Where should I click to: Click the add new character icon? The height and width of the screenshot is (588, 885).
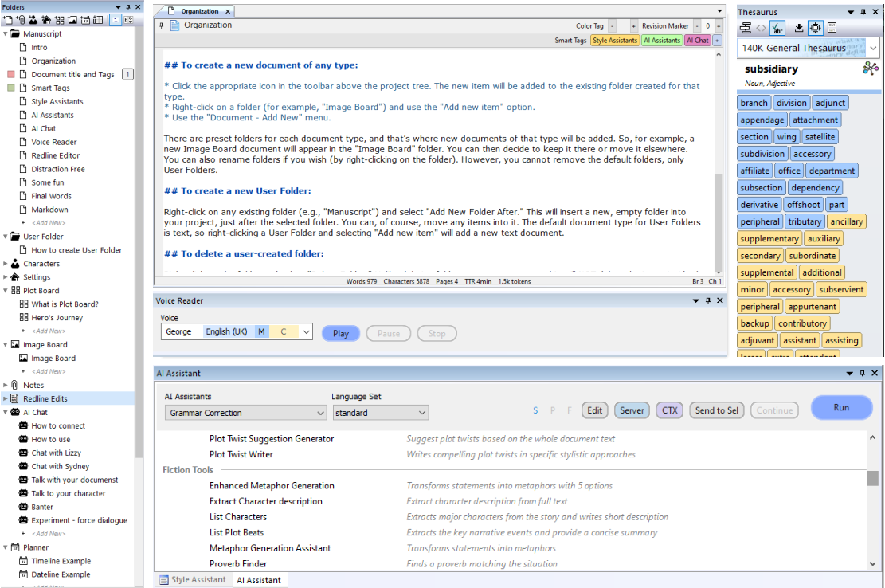tap(33, 20)
